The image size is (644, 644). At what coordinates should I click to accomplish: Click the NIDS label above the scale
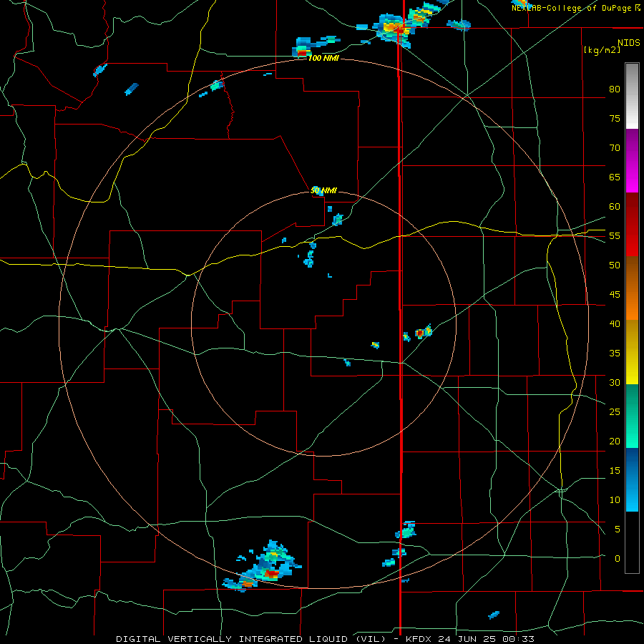click(628, 43)
